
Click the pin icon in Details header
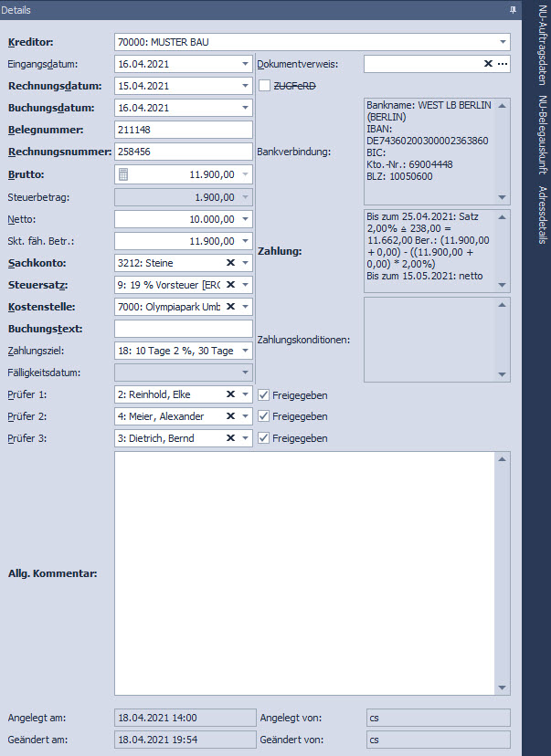click(x=513, y=9)
